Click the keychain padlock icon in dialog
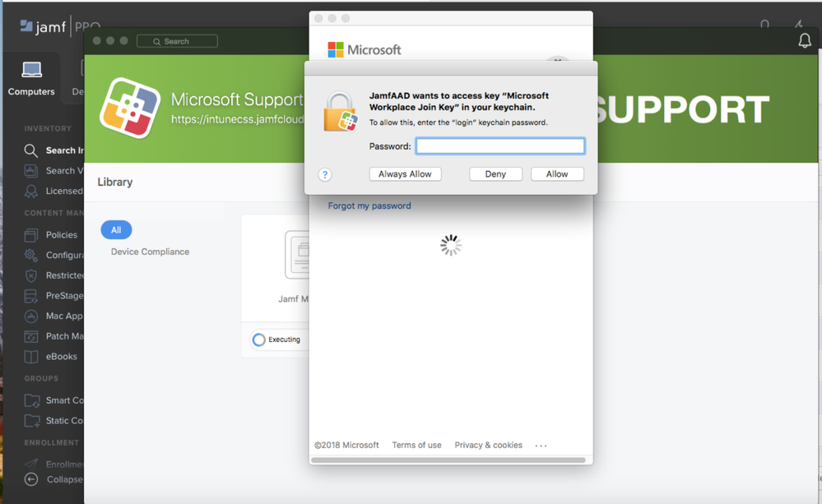Screen dimensions: 822x504 point(340,112)
